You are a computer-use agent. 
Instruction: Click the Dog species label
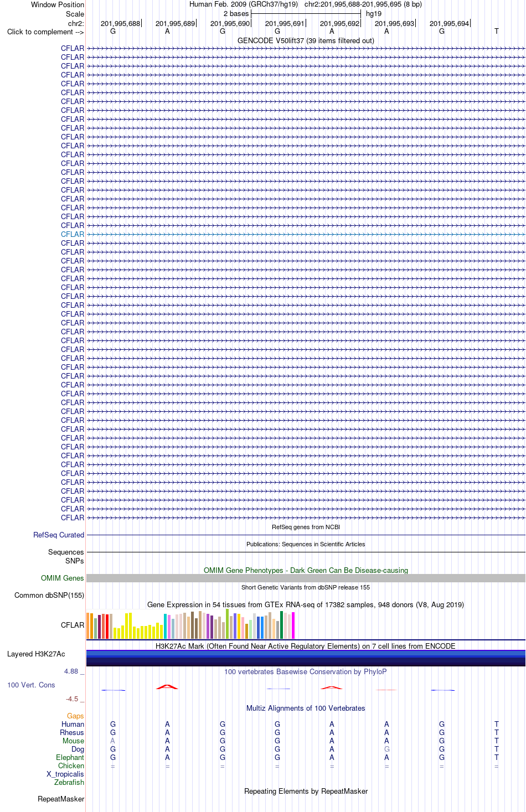(x=78, y=749)
